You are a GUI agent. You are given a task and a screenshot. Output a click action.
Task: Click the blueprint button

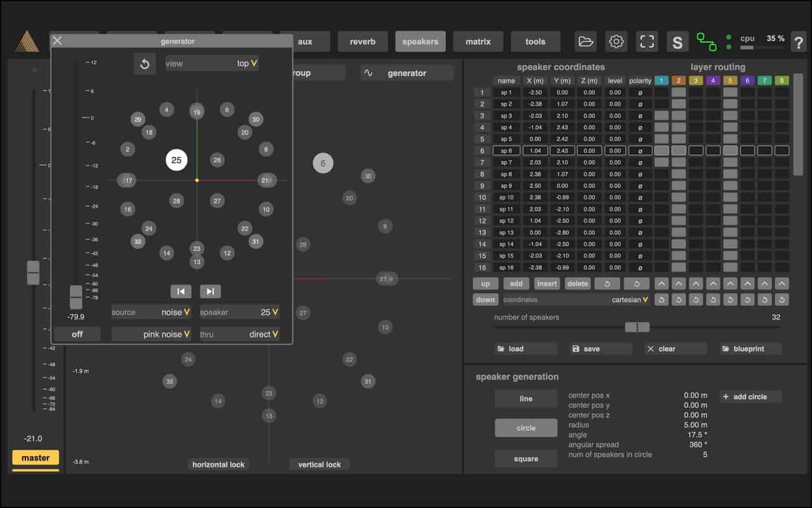[750, 349]
